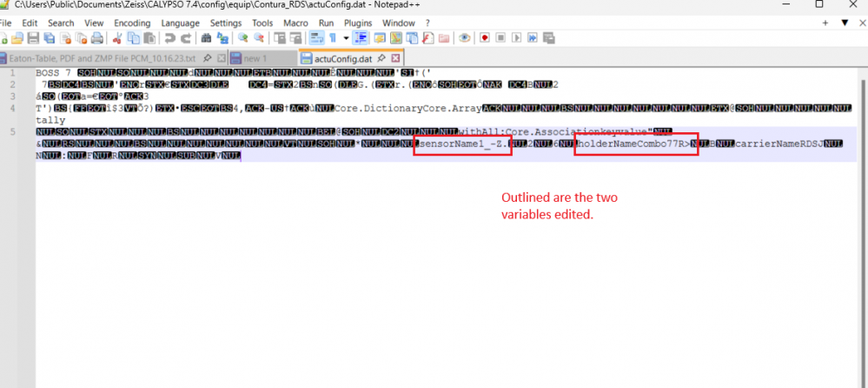Open the Run menu
This screenshot has height=388, width=868.
click(326, 23)
